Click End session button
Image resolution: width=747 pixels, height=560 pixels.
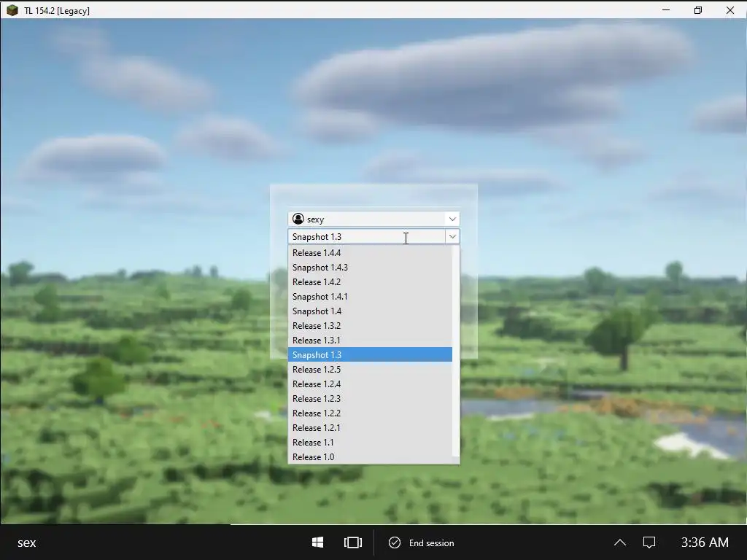(422, 542)
